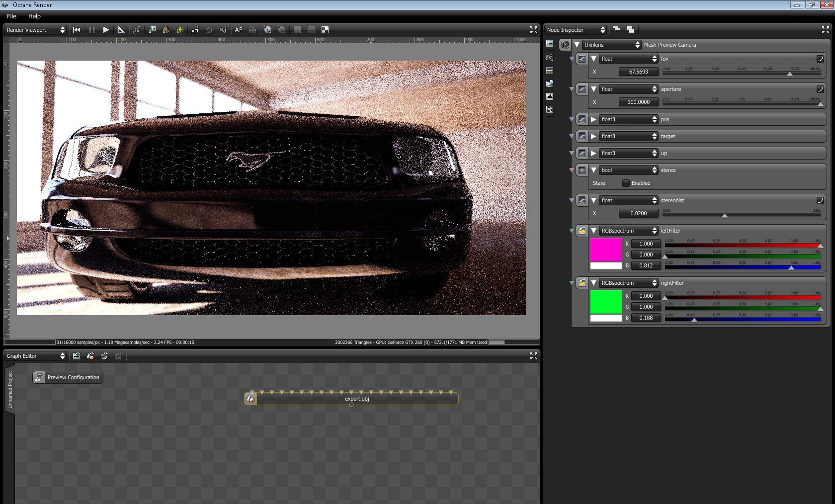
Task: Toggle the fov slider curve button
Action: pos(820,59)
